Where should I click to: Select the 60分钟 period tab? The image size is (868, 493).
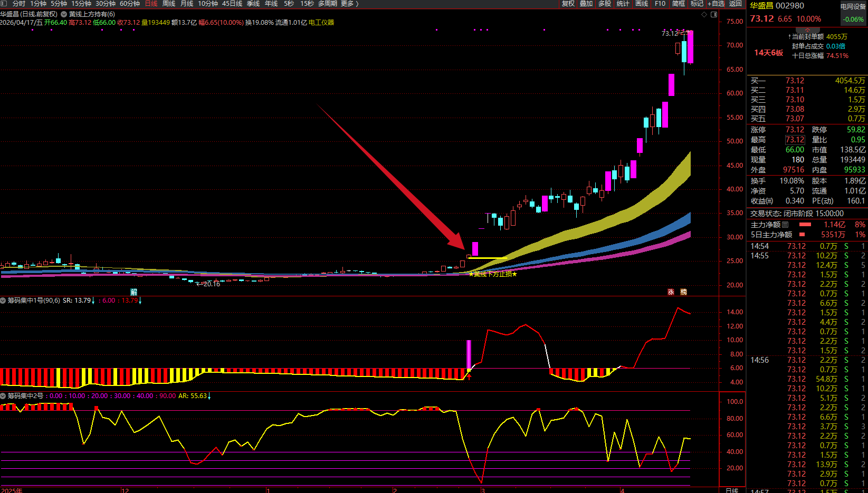click(130, 4)
